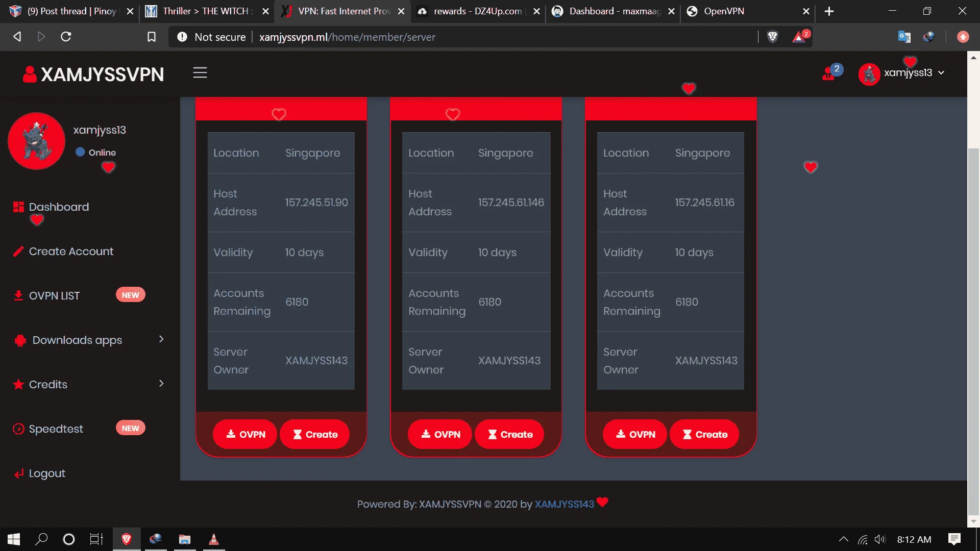Screen dimensions: 980x551
Task: Click host address 157.245.61.16
Action: [704, 203]
